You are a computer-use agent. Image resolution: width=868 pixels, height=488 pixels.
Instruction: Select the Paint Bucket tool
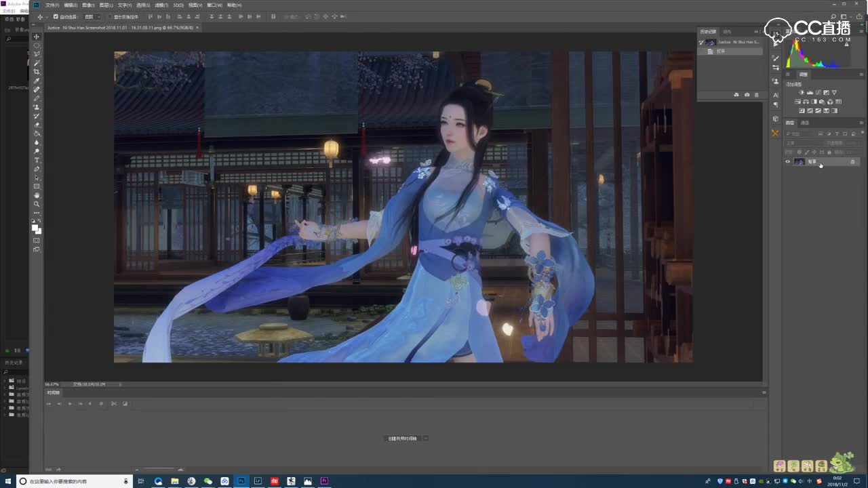coord(37,134)
